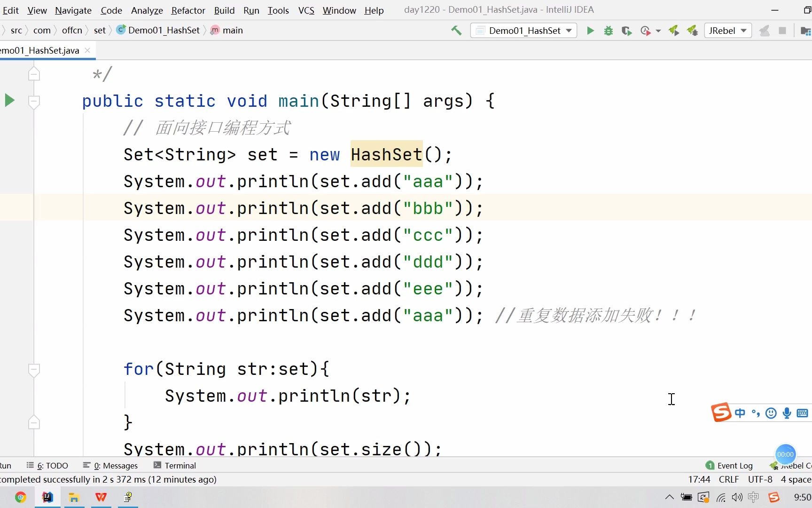Open the Build menu
812x508 pixels.
click(225, 10)
